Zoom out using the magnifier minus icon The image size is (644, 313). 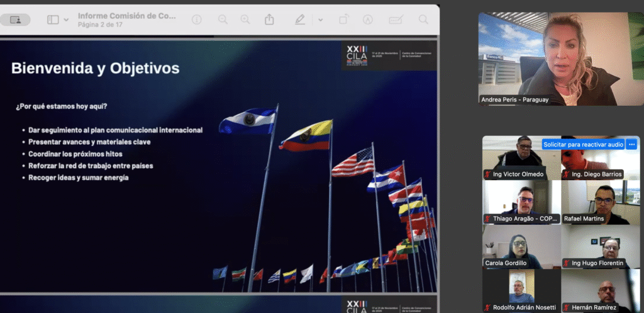coord(223,20)
